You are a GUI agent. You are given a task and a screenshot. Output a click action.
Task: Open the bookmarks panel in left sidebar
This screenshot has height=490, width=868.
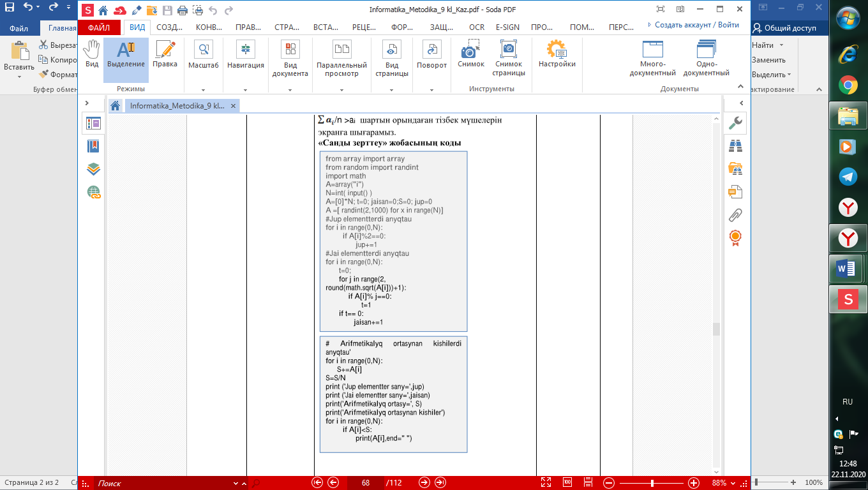click(93, 146)
